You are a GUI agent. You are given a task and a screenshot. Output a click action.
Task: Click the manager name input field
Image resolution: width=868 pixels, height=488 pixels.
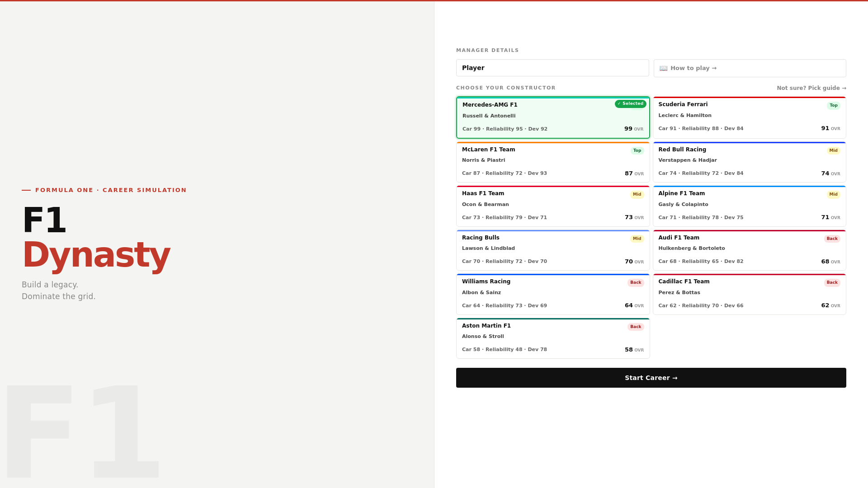pos(552,68)
